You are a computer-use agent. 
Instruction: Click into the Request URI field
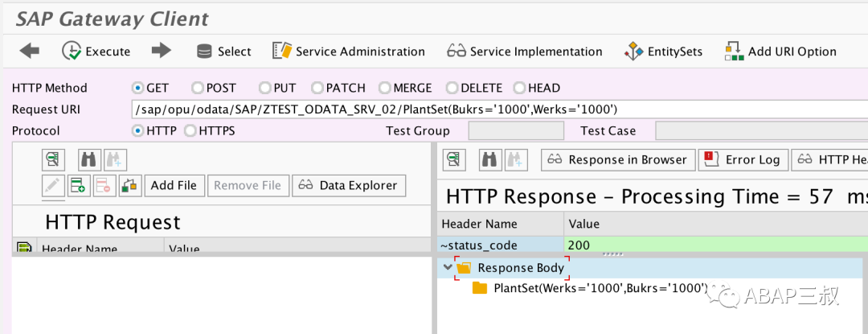click(x=499, y=109)
